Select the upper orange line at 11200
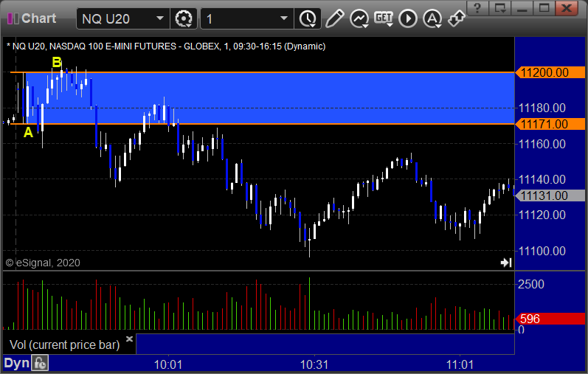Image resolution: width=588 pixels, height=374 pixels. [263, 72]
